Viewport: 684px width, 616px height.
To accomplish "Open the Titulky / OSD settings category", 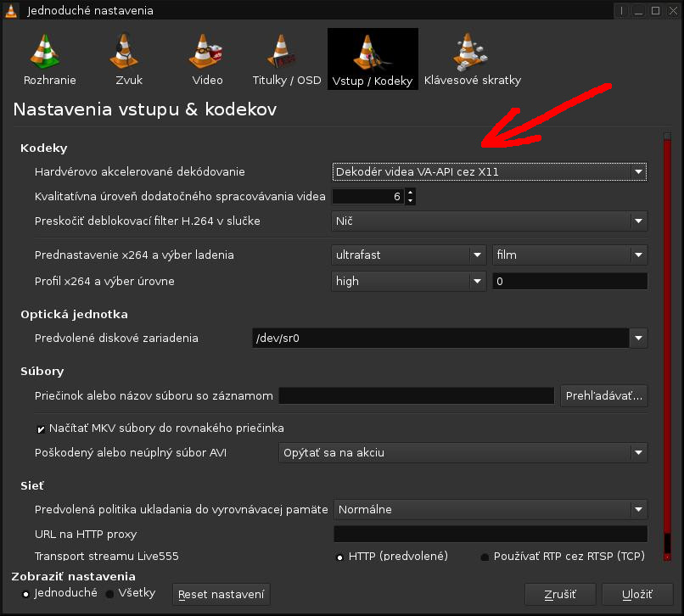I will click(x=287, y=59).
